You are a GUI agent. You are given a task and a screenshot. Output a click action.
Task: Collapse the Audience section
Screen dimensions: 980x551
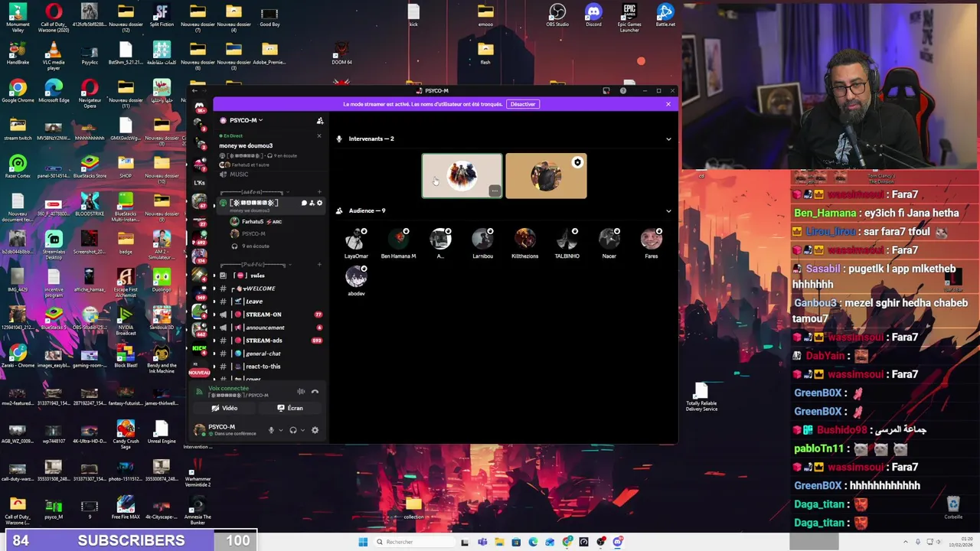click(x=668, y=211)
